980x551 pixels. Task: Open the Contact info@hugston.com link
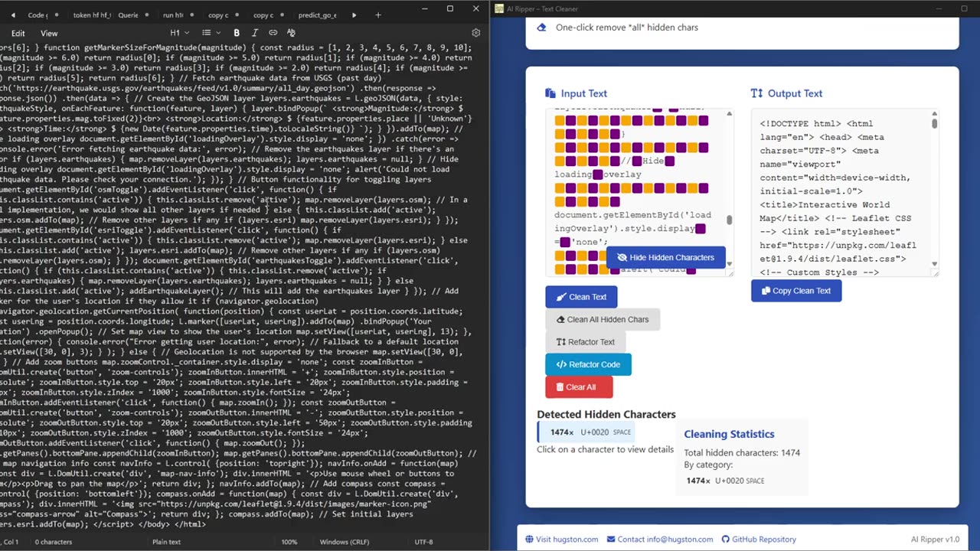659,540
